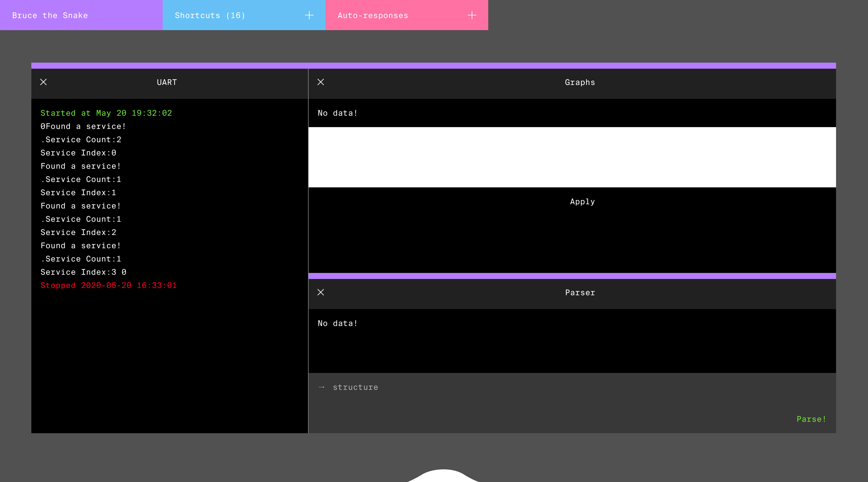
Task: Close the Parser panel
Action: pos(320,292)
